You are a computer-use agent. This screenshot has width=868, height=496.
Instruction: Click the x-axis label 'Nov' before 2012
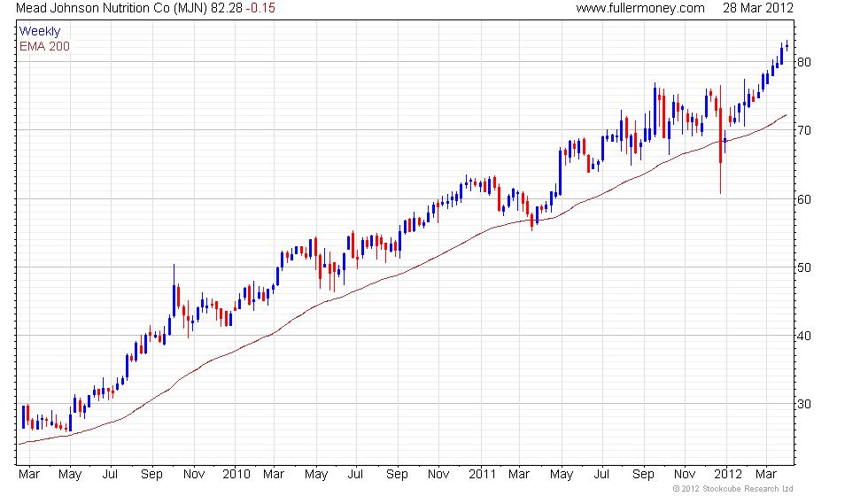click(x=685, y=475)
